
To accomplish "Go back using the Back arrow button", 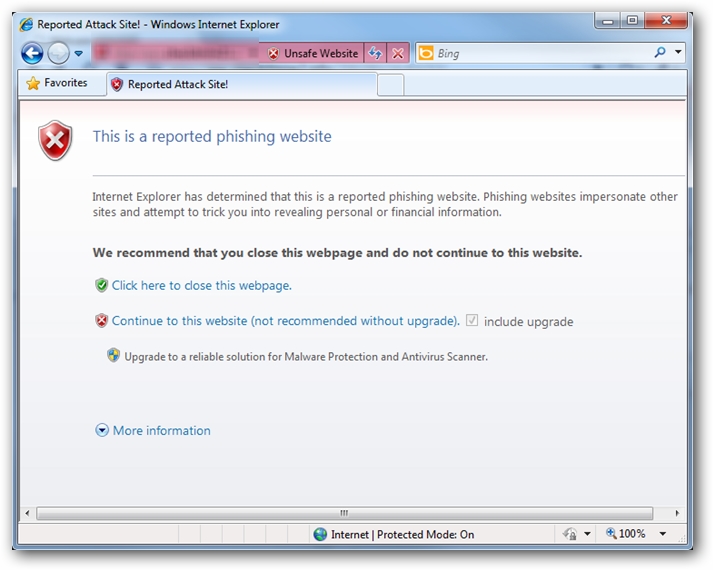I will tap(32, 53).
